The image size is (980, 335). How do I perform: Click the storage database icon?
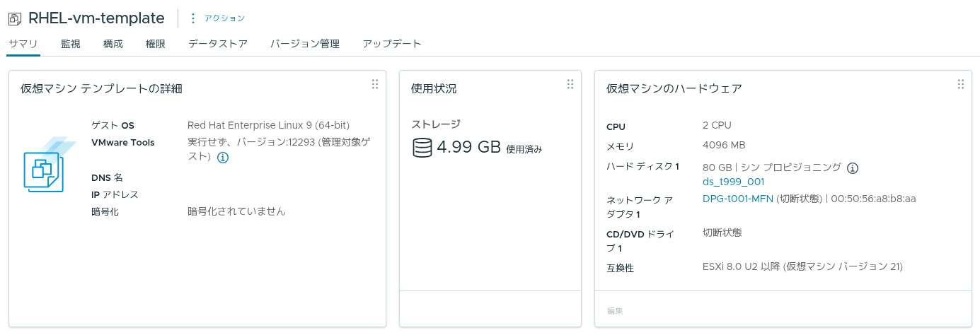422,148
